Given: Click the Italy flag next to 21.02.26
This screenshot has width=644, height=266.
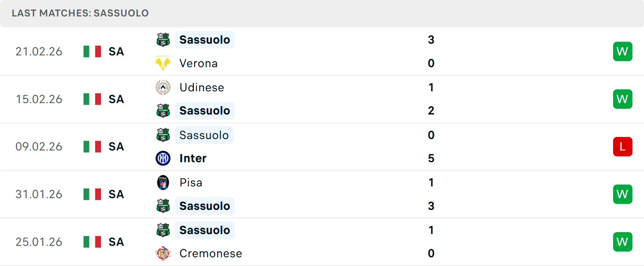Looking at the screenshot, I should coord(92,51).
